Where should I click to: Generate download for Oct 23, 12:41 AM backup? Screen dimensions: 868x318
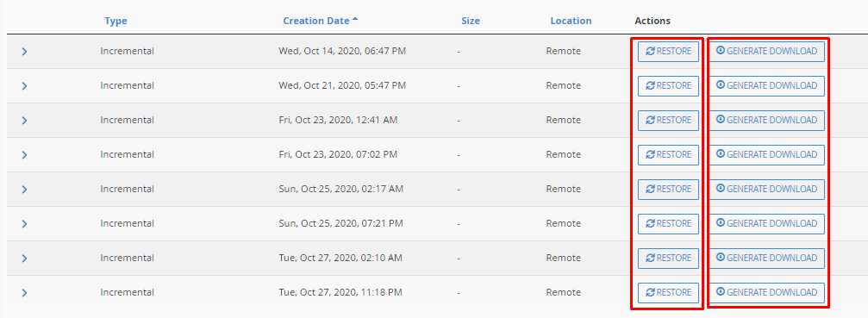pos(766,120)
